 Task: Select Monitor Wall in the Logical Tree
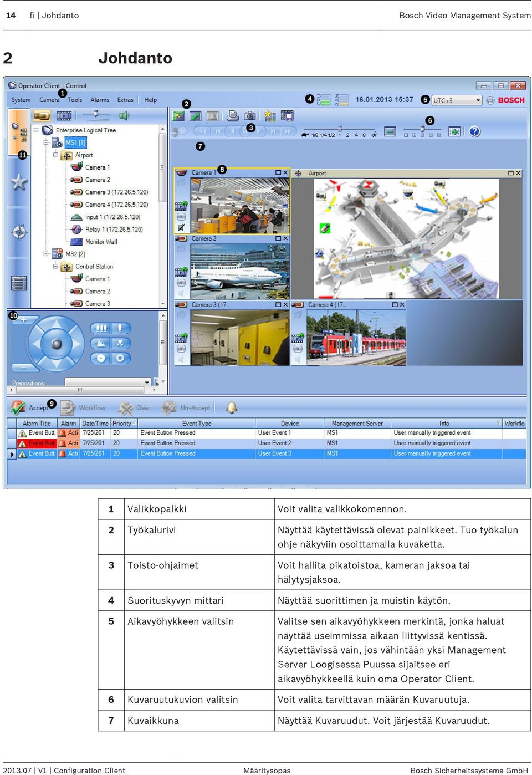click(x=101, y=242)
